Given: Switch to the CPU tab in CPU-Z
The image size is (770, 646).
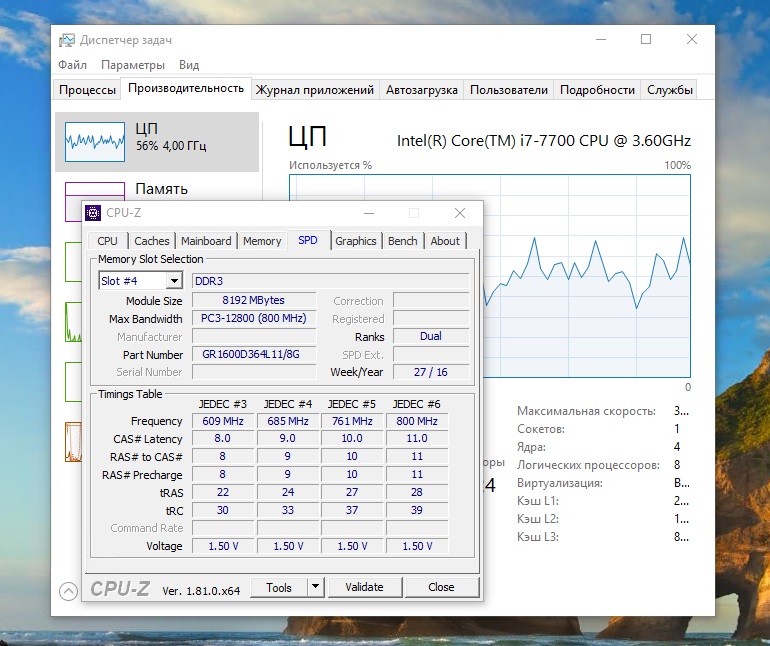Looking at the screenshot, I should coord(107,241).
